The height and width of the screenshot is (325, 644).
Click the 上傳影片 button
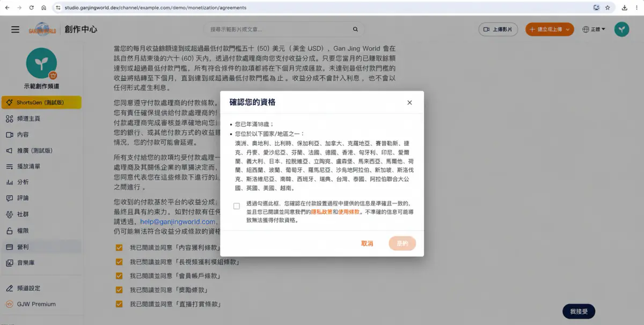497,29
